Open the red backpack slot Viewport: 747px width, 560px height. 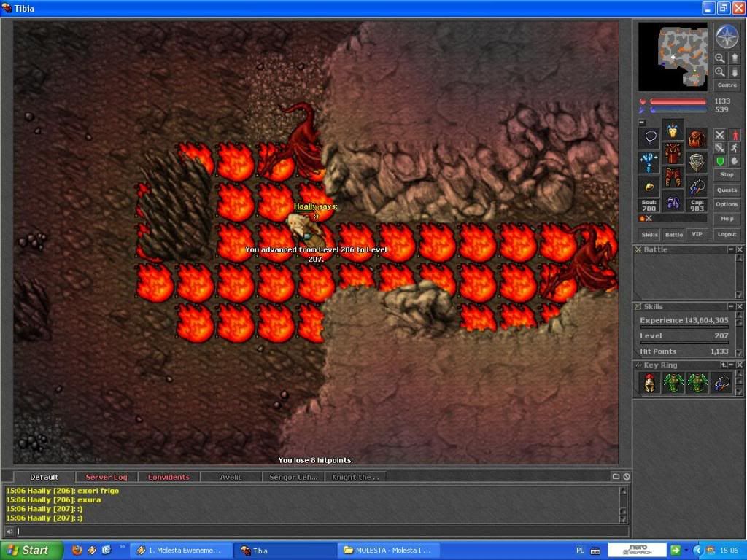click(x=697, y=138)
